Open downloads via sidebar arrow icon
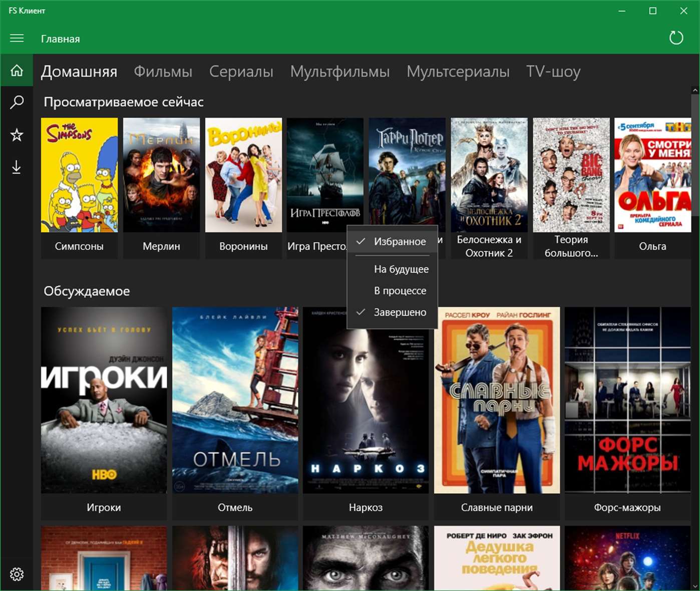Screen dimensions: 700x591 coord(17,167)
